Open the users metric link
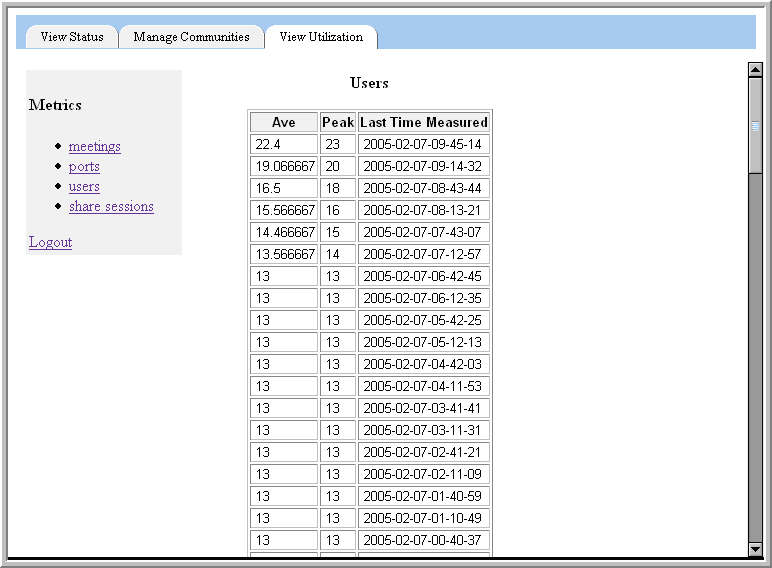This screenshot has width=772, height=568. [x=84, y=187]
